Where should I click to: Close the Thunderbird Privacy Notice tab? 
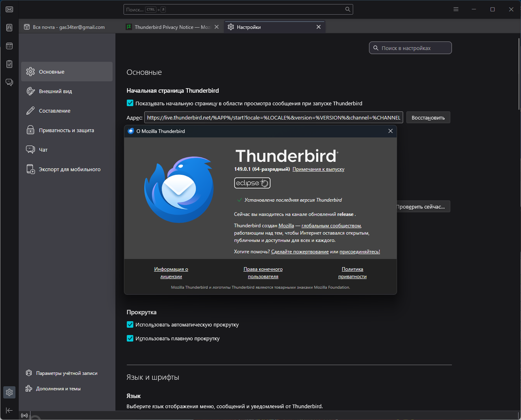pos(217,27)
